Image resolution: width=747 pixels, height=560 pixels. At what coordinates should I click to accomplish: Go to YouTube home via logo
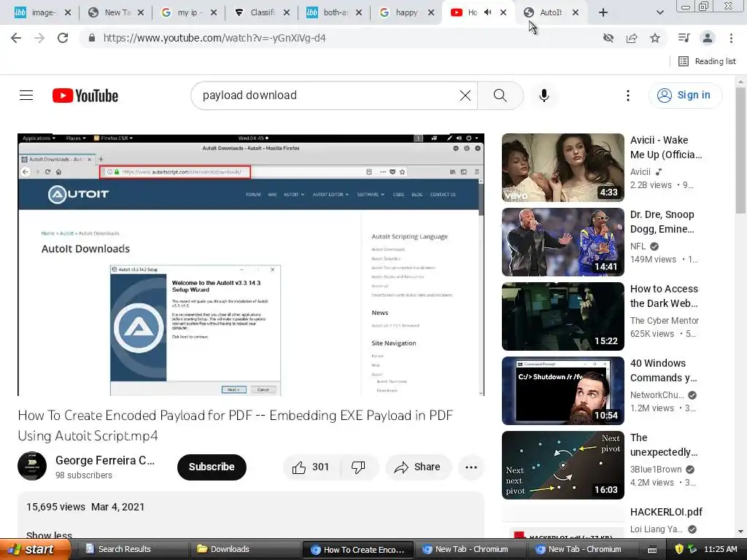[x=85, y=96]
